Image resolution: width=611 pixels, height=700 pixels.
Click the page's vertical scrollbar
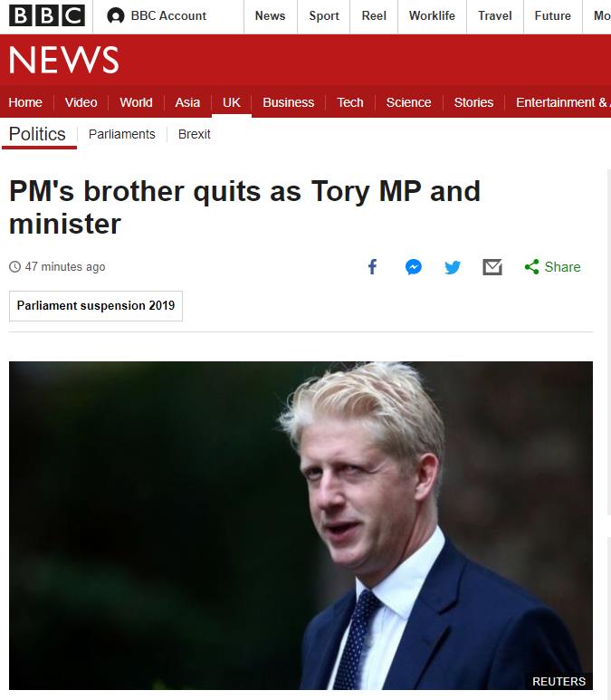pos(609,342)
